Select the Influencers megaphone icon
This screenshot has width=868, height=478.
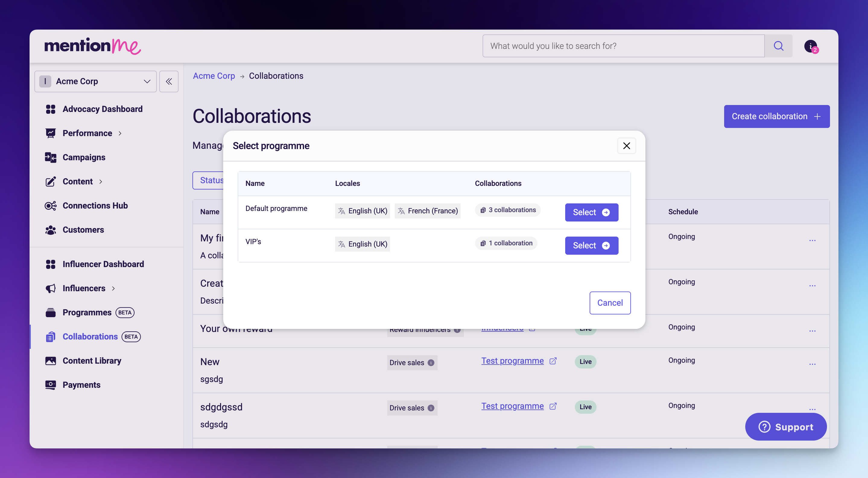pyautogui.click(x=51, y=288)
